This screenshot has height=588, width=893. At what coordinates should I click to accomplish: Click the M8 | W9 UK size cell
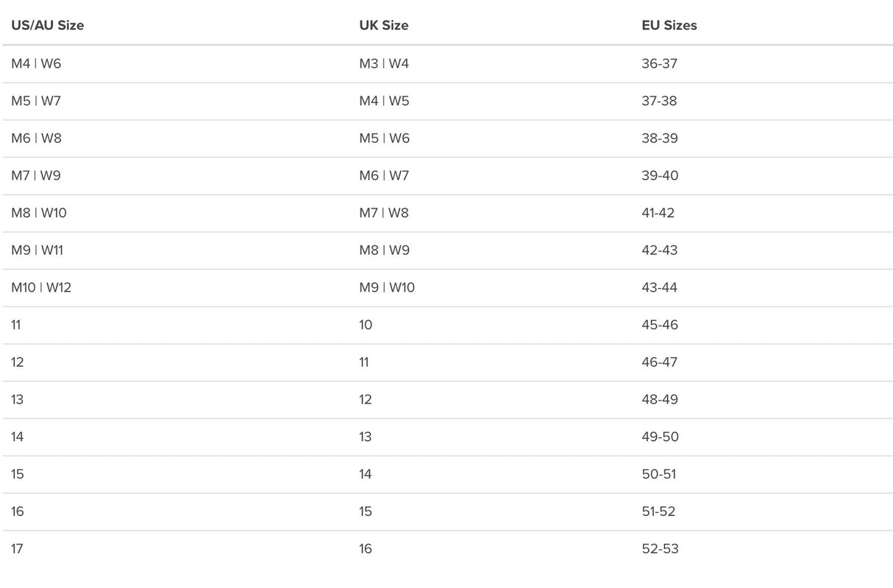point(384,250)
